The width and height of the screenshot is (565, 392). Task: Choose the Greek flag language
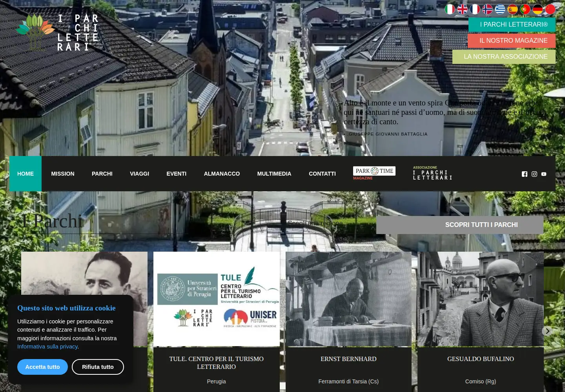point(500,9)
